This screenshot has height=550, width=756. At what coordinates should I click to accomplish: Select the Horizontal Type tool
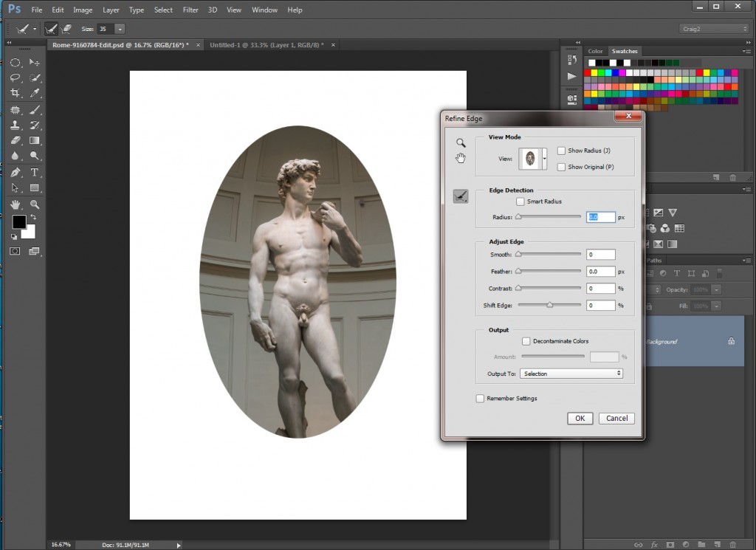[34, 173]
